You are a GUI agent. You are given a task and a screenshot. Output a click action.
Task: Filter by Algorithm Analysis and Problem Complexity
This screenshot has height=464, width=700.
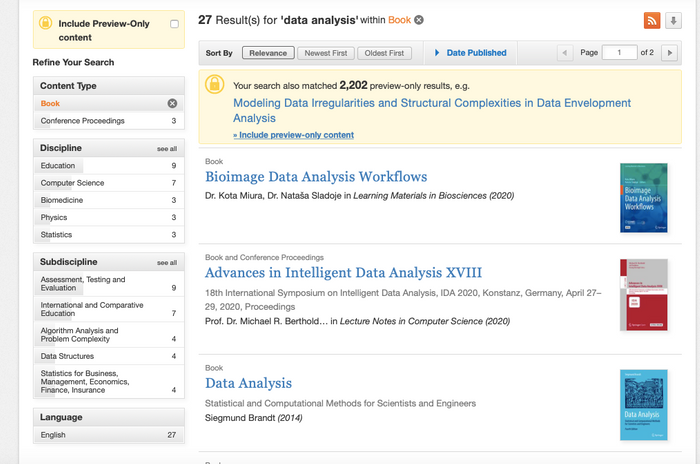click(x=108, y=334)
